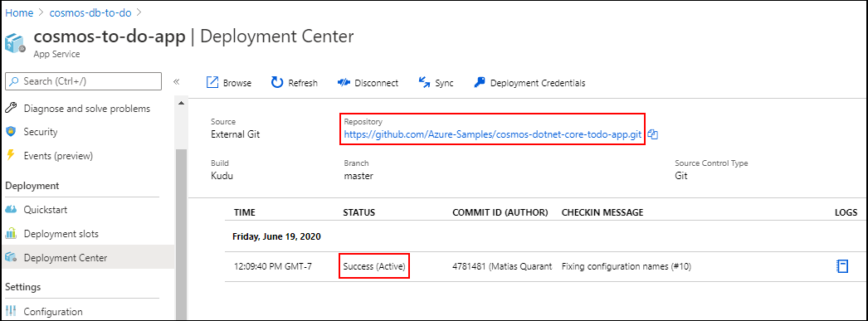Click the 12:09:40 PM GMT-7 time cell
Screen dimensions: 868x321
273,267
